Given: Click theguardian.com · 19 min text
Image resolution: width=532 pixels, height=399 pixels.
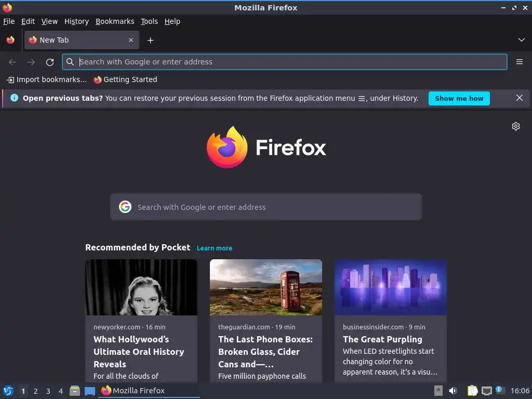Looking at the screenshot, I should [257, 327].
